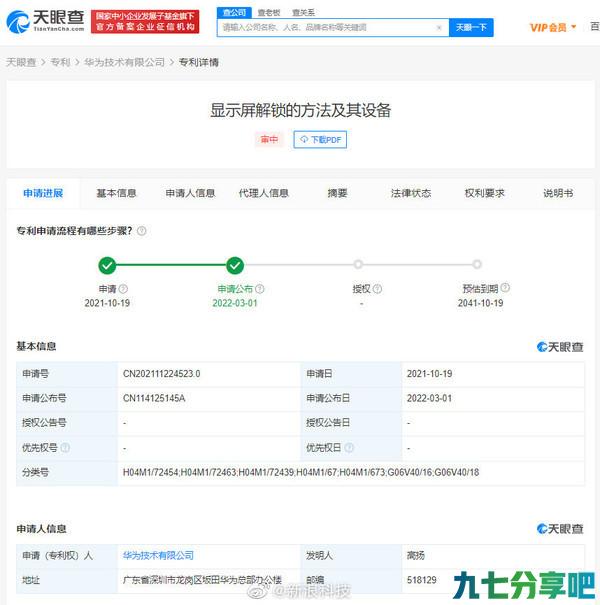Screen dimensions: 600x605
Task: Switch to 基本信息 tab
Action: point(116,193)
